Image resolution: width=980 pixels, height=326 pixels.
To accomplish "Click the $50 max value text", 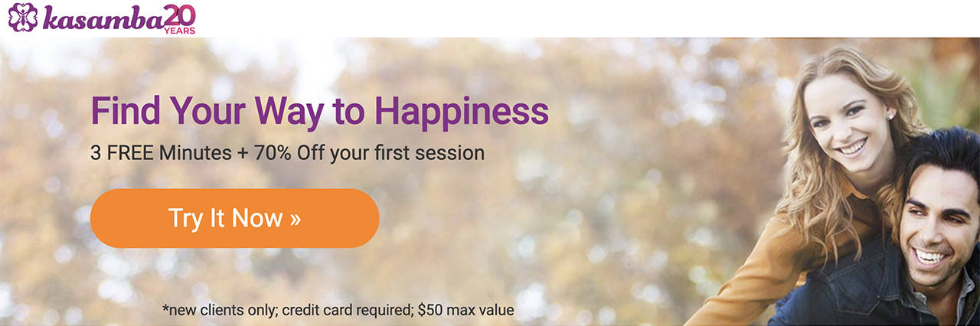I will (x=465, y=310).
